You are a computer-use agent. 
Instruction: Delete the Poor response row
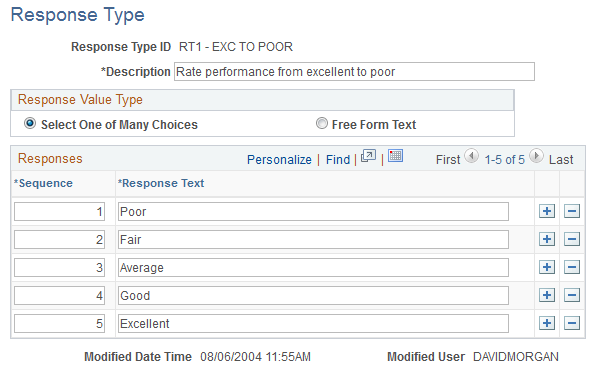pyautogui.click(x=572, y=211)
